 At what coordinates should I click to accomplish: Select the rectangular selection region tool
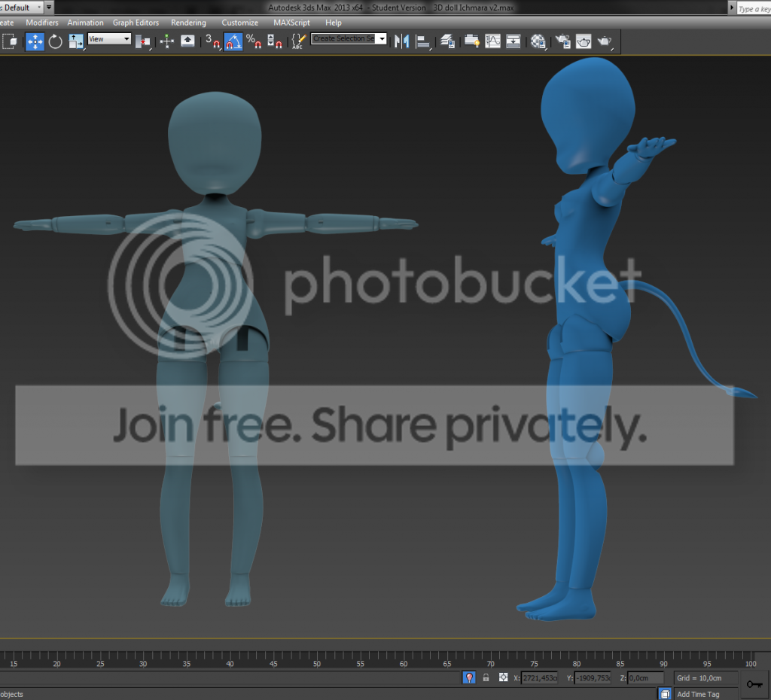(9, 41)
